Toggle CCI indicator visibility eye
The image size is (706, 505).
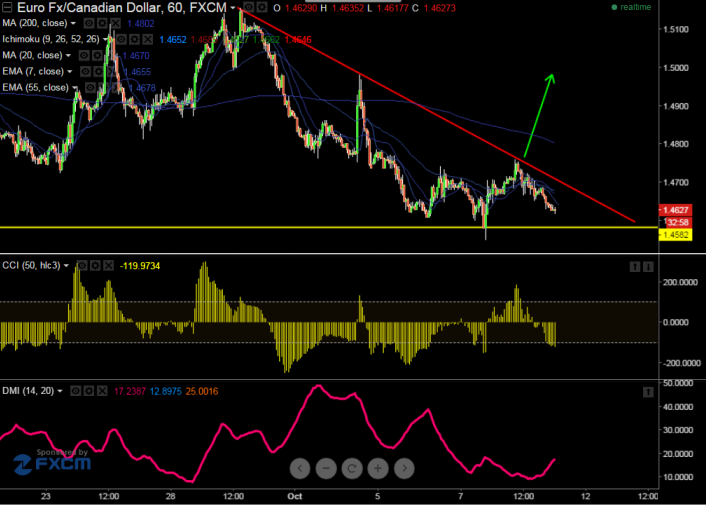82,266
